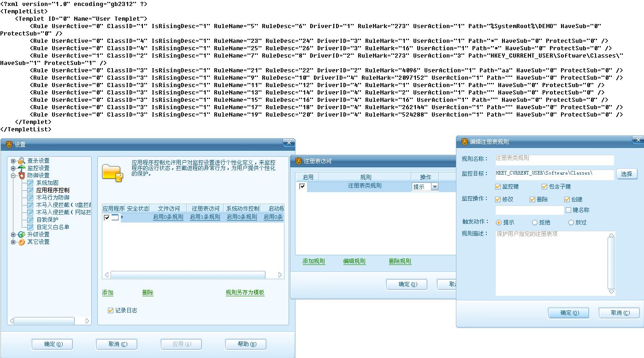This screenshot has height=358, width=644.
Task: Click the 文件访问 column header
Action: point(169,209)
